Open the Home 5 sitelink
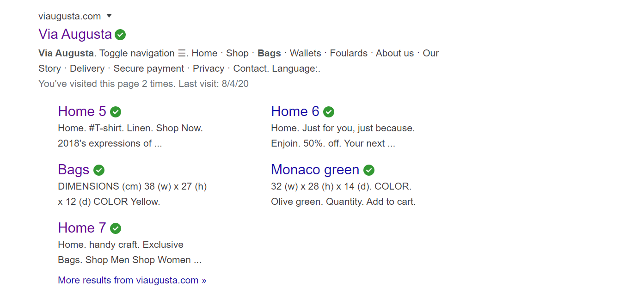The height and width of the screenshot is (301, 644). click(82, 111)
